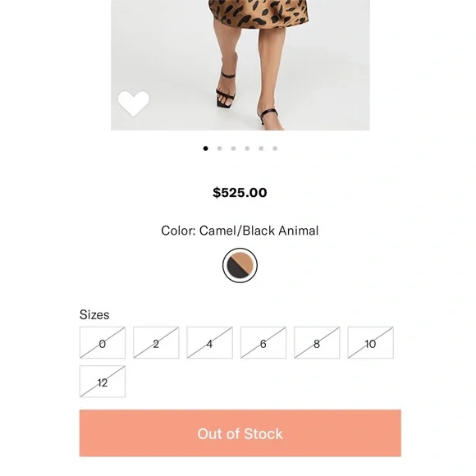The width and height of the screenshot is (476, 476).
Task: Open the leopard skirt product photo
Action: point(240,65)
